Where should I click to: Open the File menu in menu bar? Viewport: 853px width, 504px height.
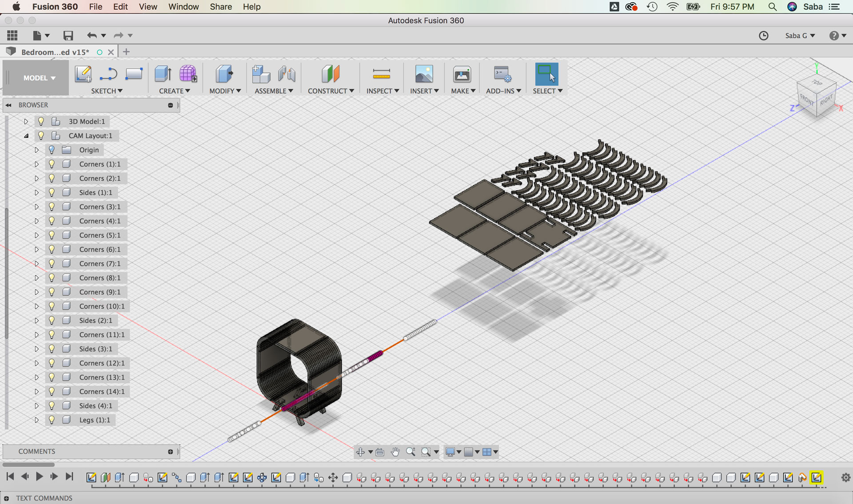click(x=96, y=7)
